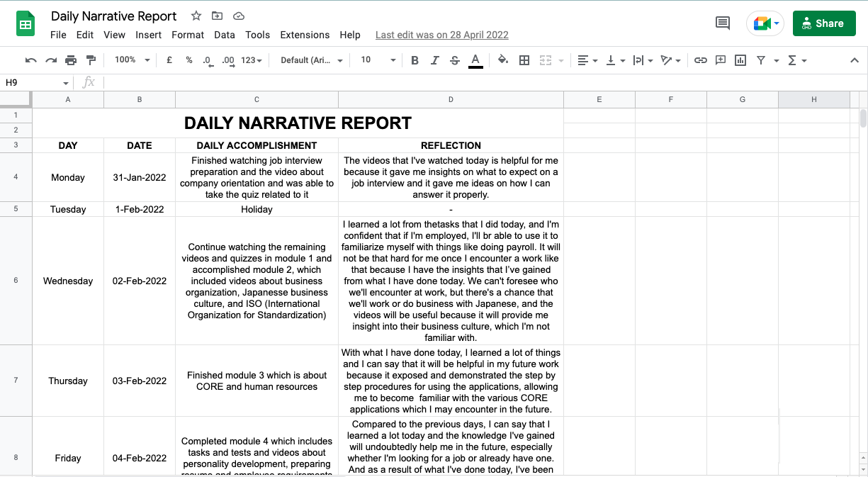The width and height of the screenshot is (868, 477).
Task: Toggle strikethrough formatting
Action: (x=455, y=60)
